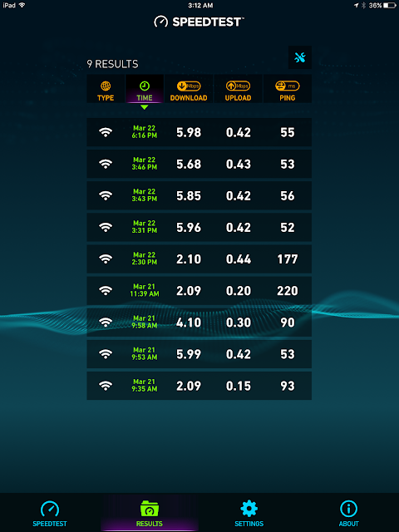Select the Mar 22 6:16 PM timestamp
This screenshot has height=532, width=399.
(145, 131)
